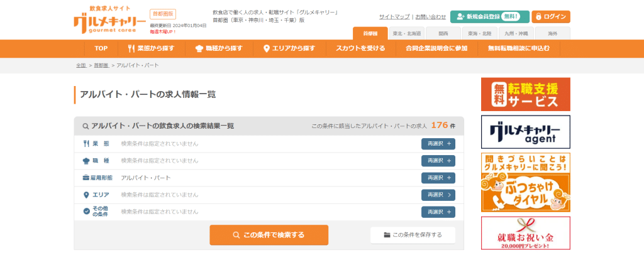Select the 九州・沖縄 region tab
The width and height of the screenshot is (644, 253).
click(516, 33)
